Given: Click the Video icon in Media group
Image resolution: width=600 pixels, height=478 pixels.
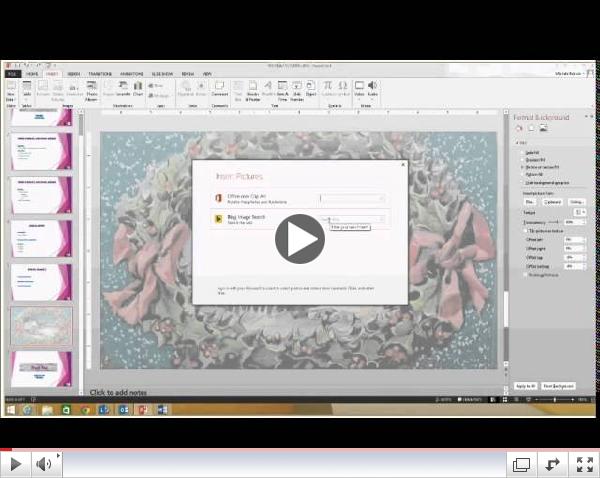Looking at the screenshot, I should point(359,89).
